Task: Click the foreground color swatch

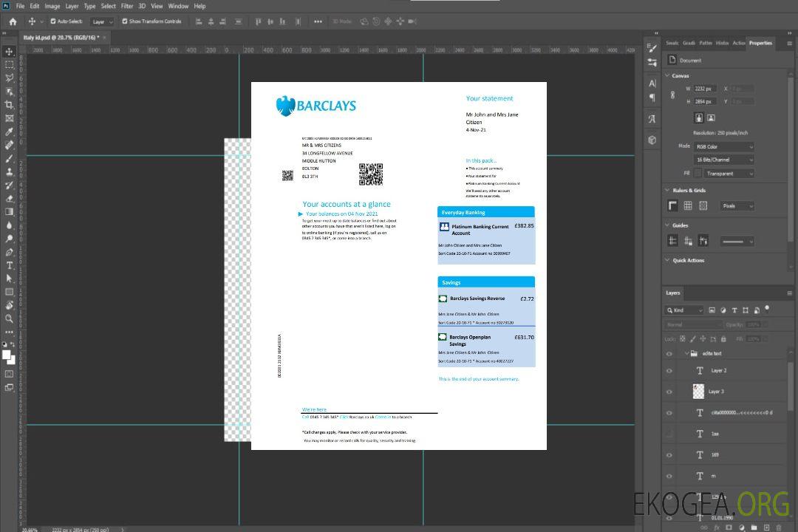Action: [x=7, y=355]
